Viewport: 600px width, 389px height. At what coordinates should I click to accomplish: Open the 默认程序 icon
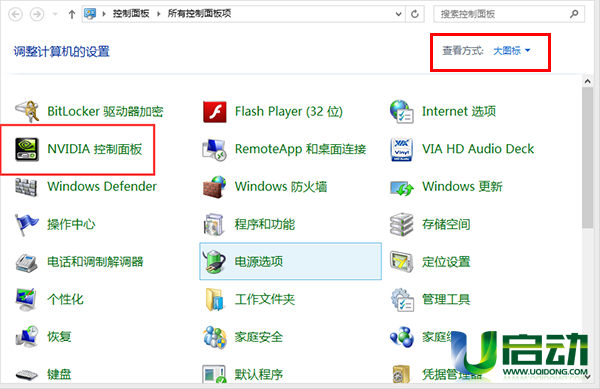[x=214, y=374]
